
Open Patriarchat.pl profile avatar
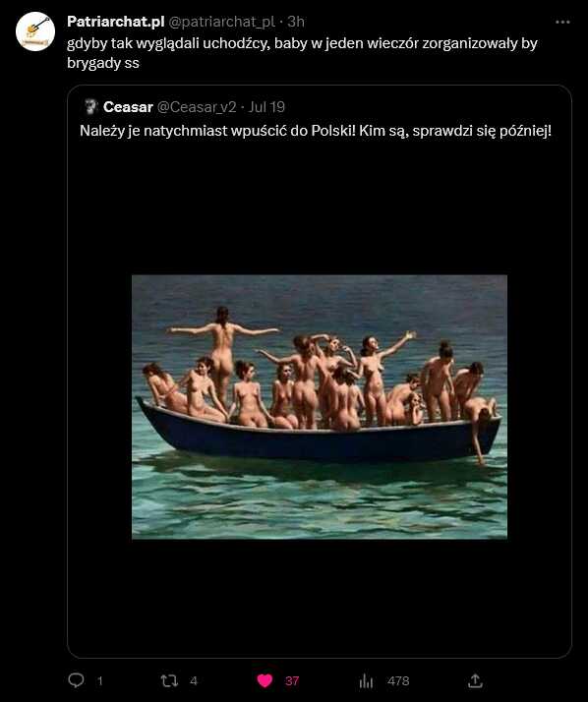[x=35, y=31]
